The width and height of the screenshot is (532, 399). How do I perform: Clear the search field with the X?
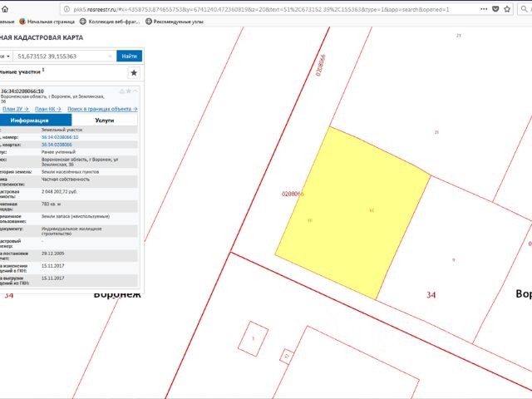tap(110, 56)
